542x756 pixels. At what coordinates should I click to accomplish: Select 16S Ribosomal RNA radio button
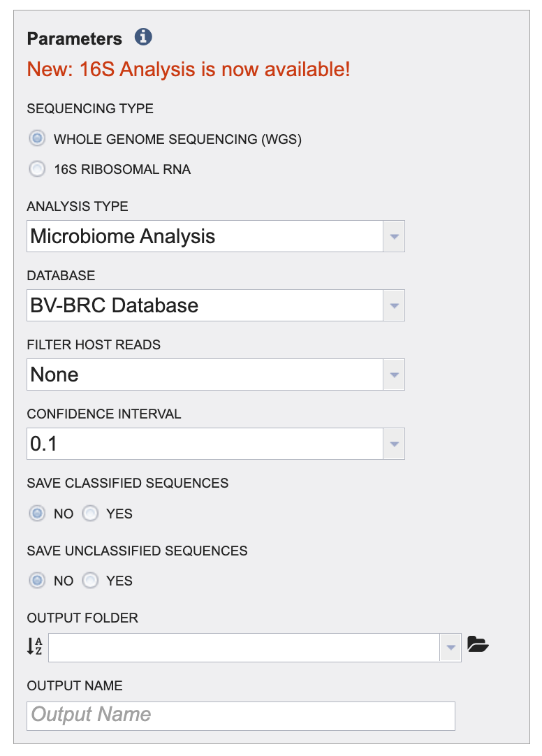(37, 169)
